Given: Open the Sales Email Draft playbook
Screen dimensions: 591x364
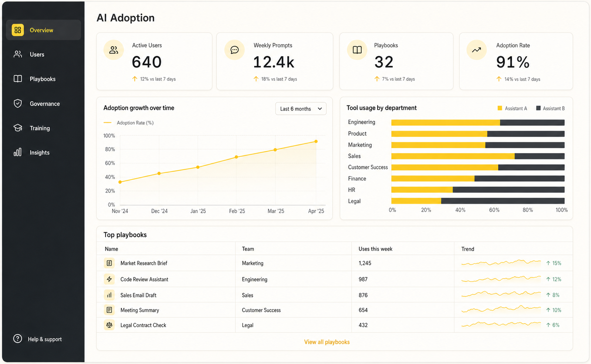Looking at the screenshot, I should click(x=138, y=295).
